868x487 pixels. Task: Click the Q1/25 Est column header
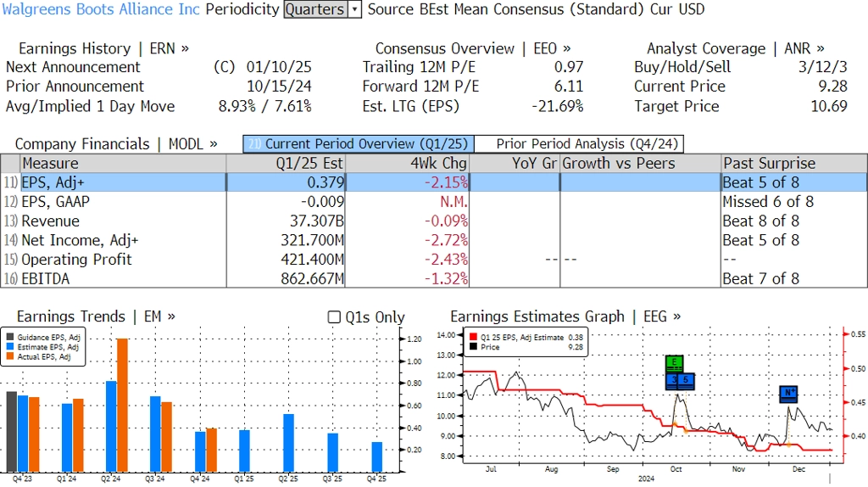pos(285,164)
